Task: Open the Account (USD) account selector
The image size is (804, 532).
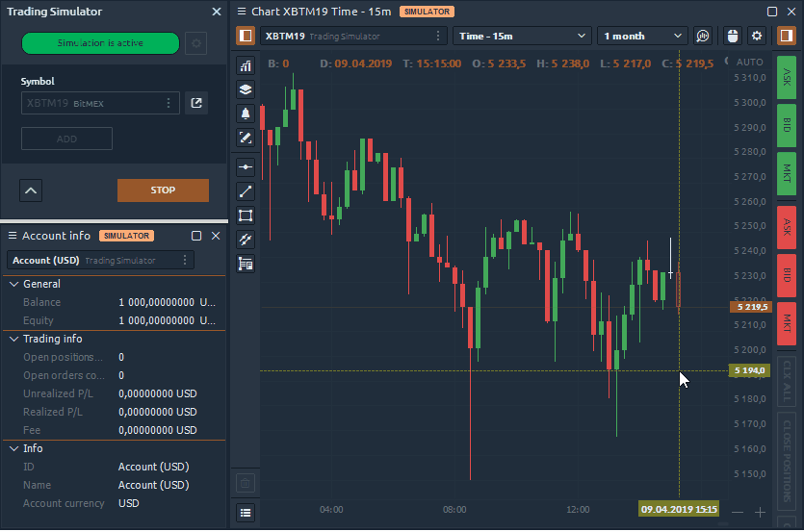Action: (x=100, y=260)
